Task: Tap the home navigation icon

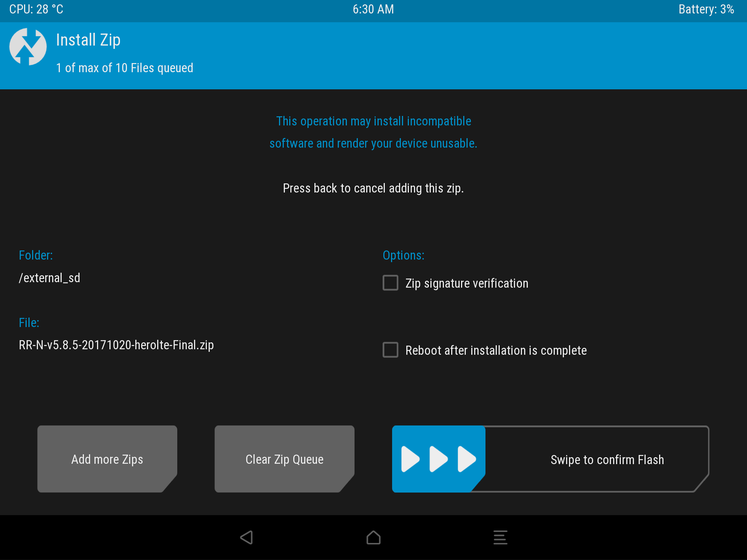Action: [x=373, y=537]
